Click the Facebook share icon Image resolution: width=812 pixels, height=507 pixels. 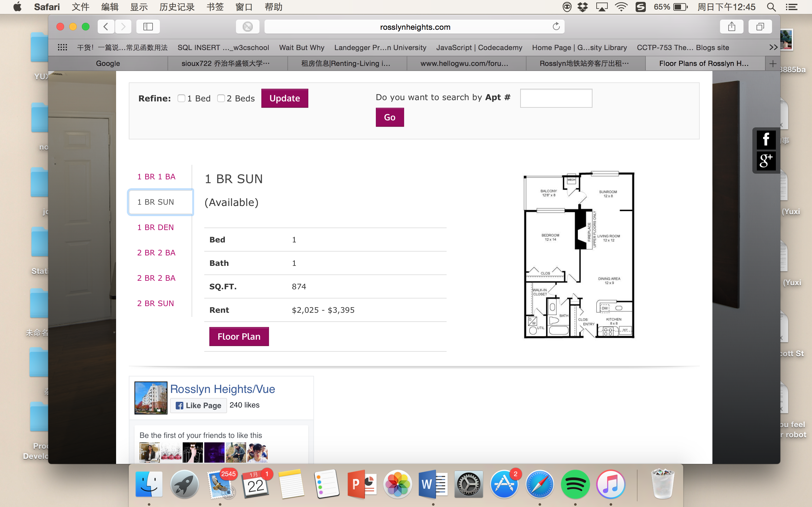pos(766,139)
